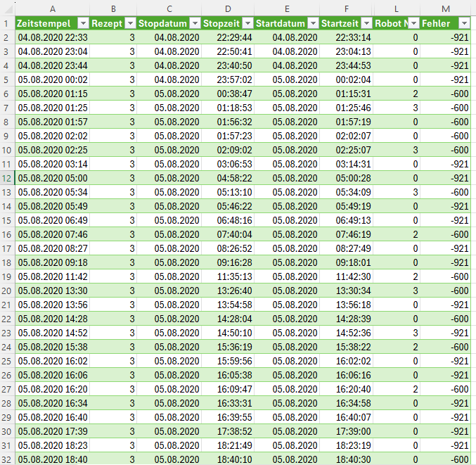
Task: Click Startzeit value 18:40:30
Action: [x=347, y=459]
